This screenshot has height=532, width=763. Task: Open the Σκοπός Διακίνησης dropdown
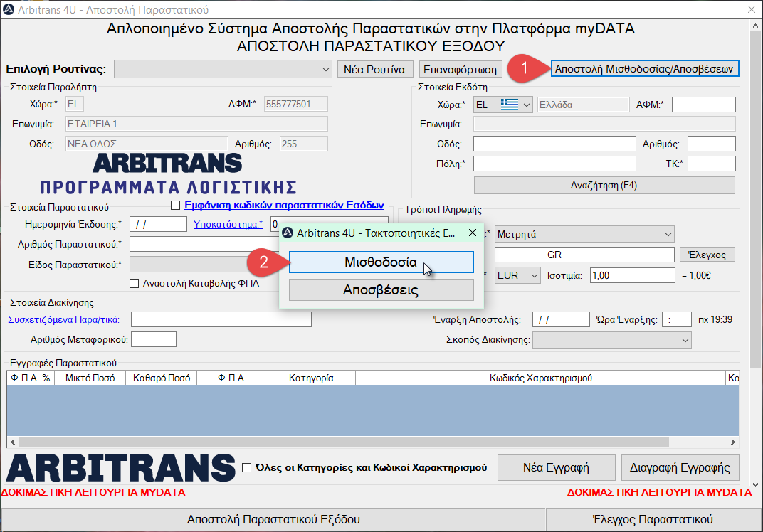[x=612, y=340]
